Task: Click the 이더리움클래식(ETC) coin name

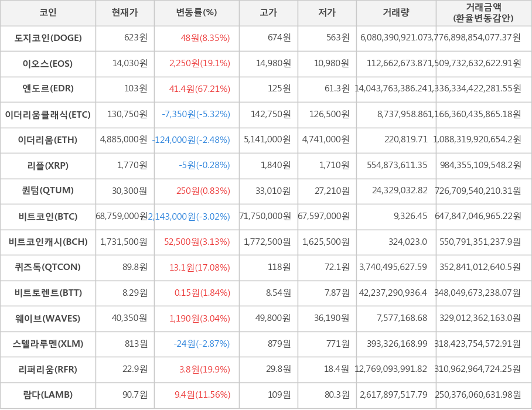Action: (x=48, y=115)
